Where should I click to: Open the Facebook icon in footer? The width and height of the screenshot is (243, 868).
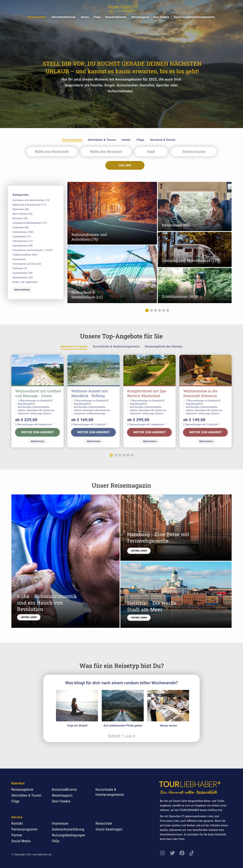pos(182,853)
